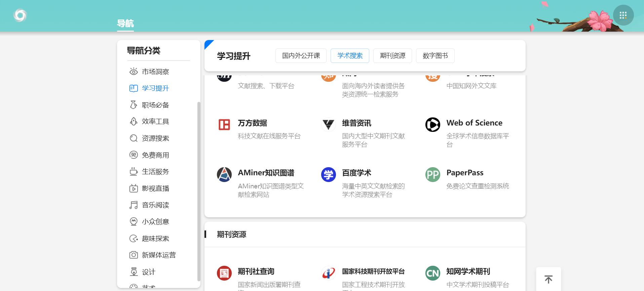Open 万方数据 link
Viewport: 644px width, 291px height.
(253, 123)
